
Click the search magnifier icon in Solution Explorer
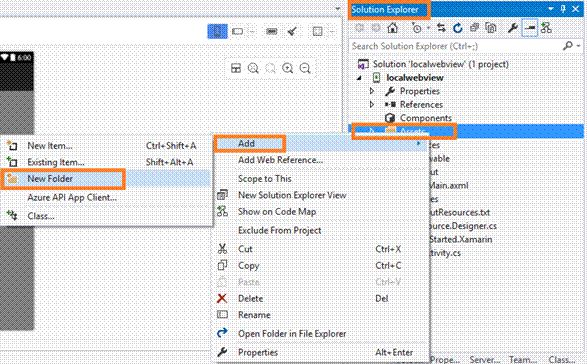[568, 46]
